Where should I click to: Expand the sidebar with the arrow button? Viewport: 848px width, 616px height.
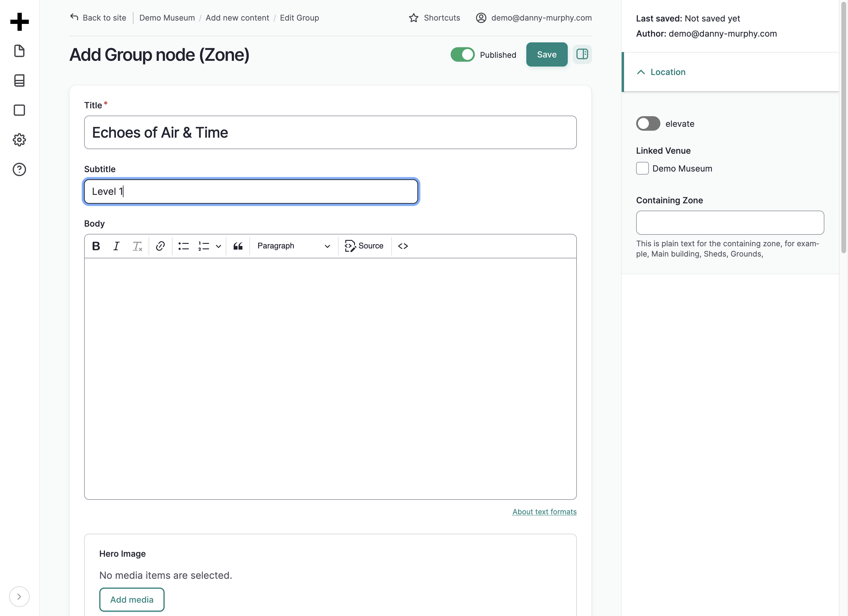coord(19,597)
